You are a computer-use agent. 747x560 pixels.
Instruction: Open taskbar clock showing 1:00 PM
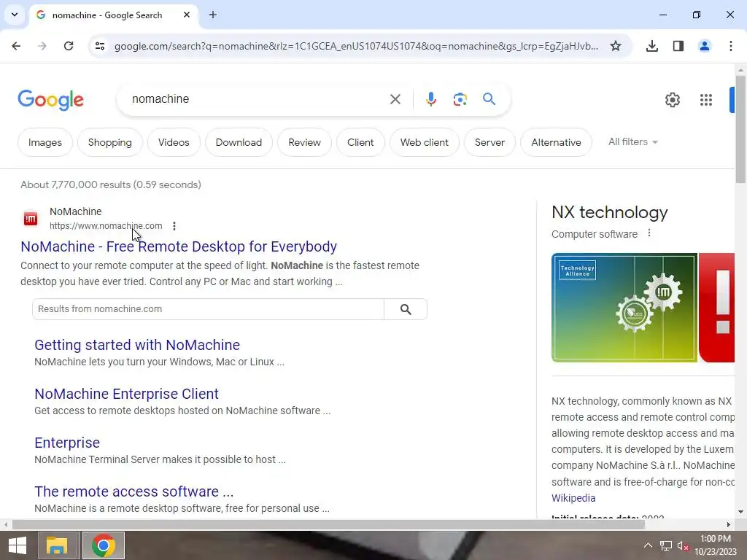(716, 545)
